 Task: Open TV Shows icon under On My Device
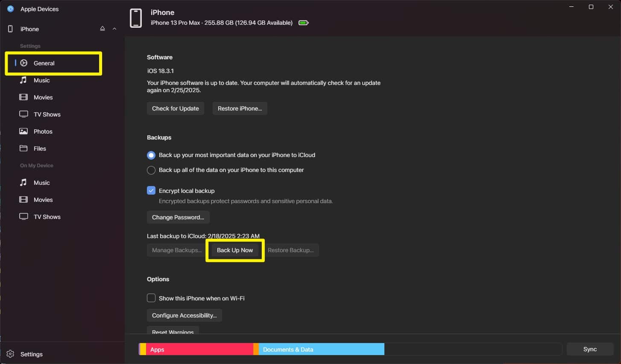click(23, 217)
